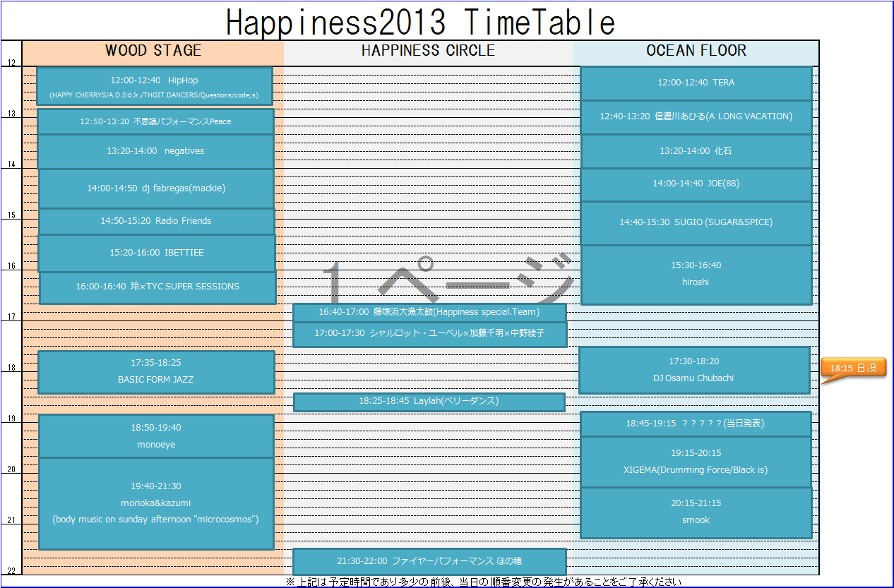894x588 pixels.
Task: Select the 17:00-17:30 シャルロット・ユーベル block
Action: (x=429, y=334)
